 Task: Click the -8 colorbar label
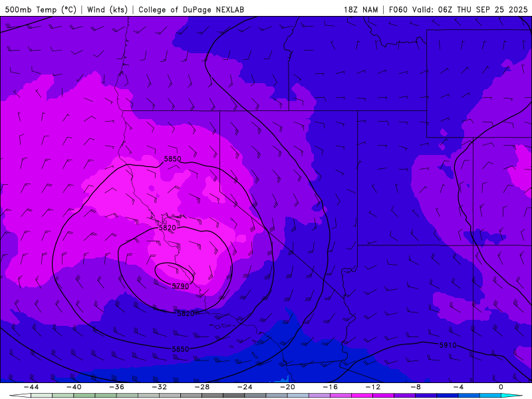[x=416, y=387]
